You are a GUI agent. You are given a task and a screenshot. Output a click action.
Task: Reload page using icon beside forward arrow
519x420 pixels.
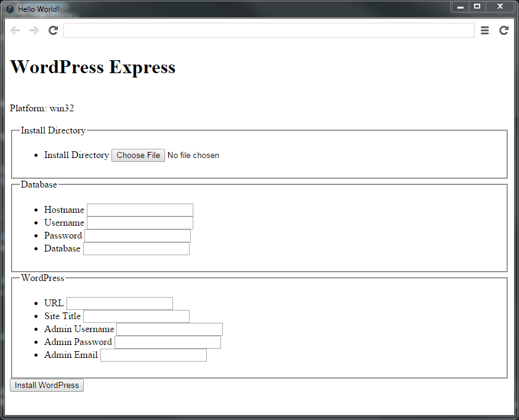(54, 30)
